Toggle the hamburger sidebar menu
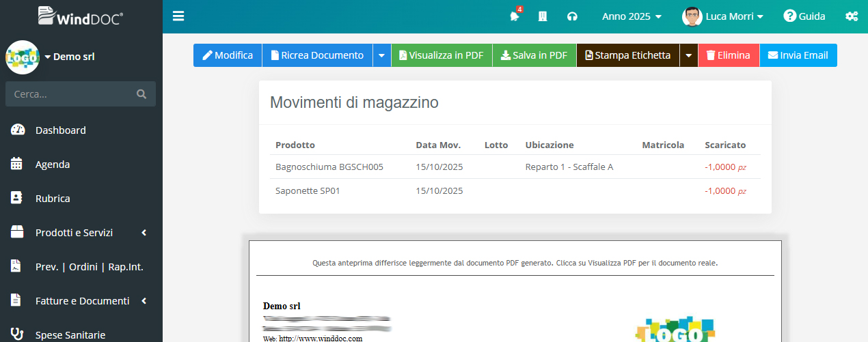Image resolution: width=868 pixels, height=342 pixels. [x=178, y=16]
